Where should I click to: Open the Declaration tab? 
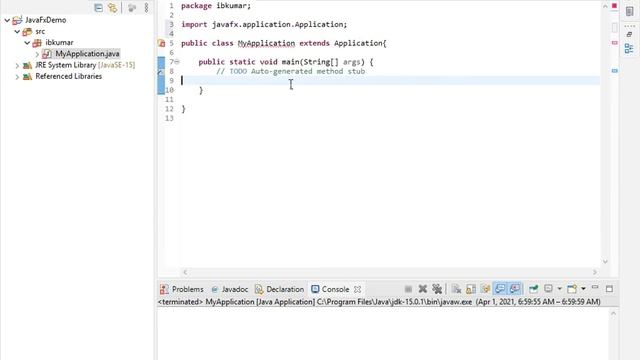280,289
